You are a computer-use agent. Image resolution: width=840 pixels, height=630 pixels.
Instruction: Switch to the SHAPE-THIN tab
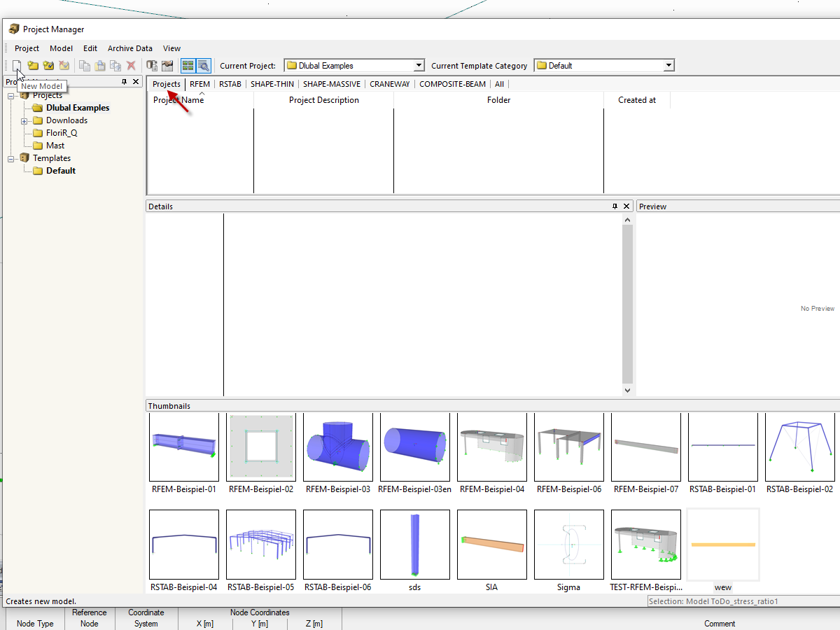(x=272, y=84)
